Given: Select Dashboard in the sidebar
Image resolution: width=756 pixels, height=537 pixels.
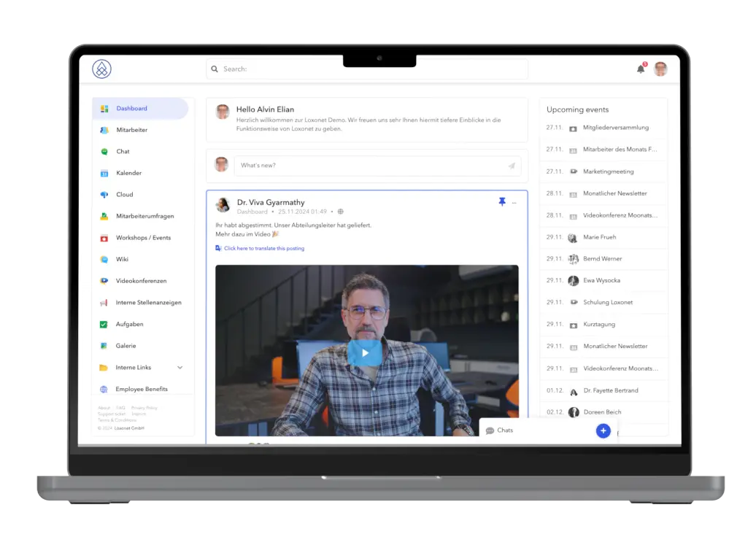Looking at the screenshot, I should (132, 109).
